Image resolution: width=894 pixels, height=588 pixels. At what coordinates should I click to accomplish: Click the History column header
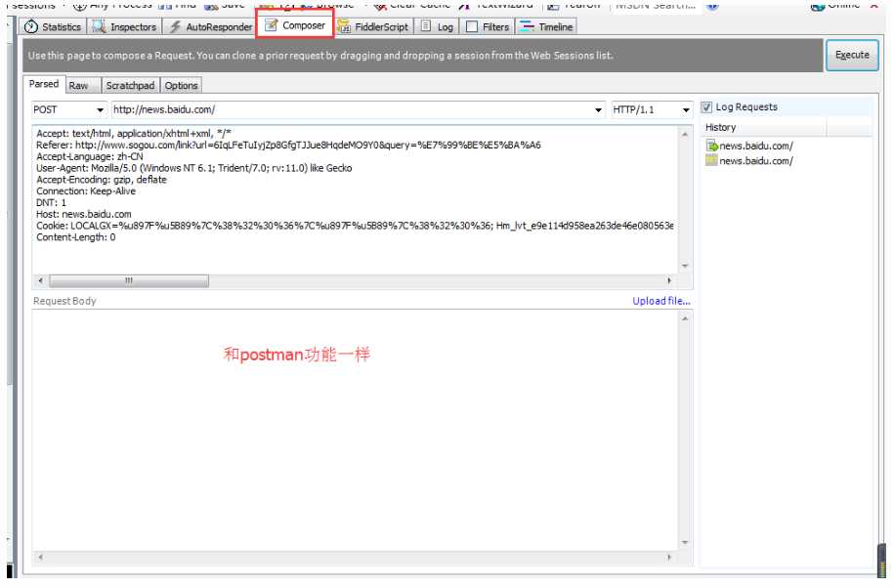tap(764, 128)
